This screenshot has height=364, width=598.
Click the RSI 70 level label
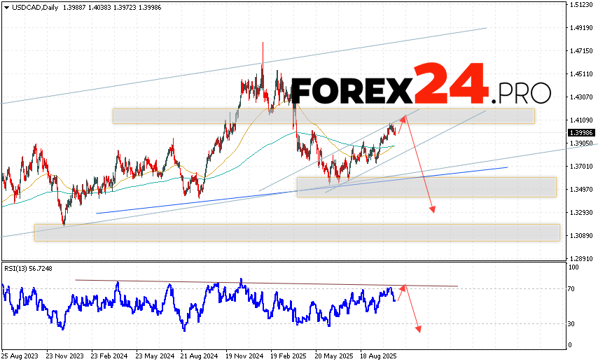(x=571, y=289)
